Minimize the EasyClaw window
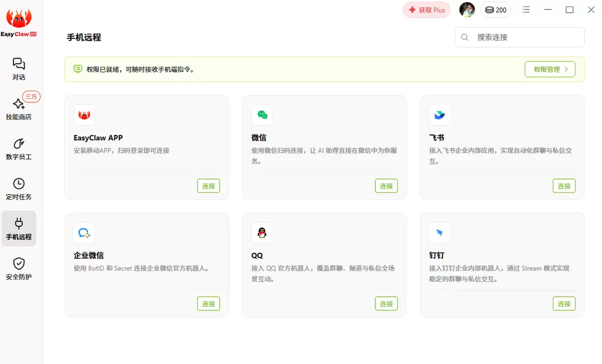 (x=548, y=10)
